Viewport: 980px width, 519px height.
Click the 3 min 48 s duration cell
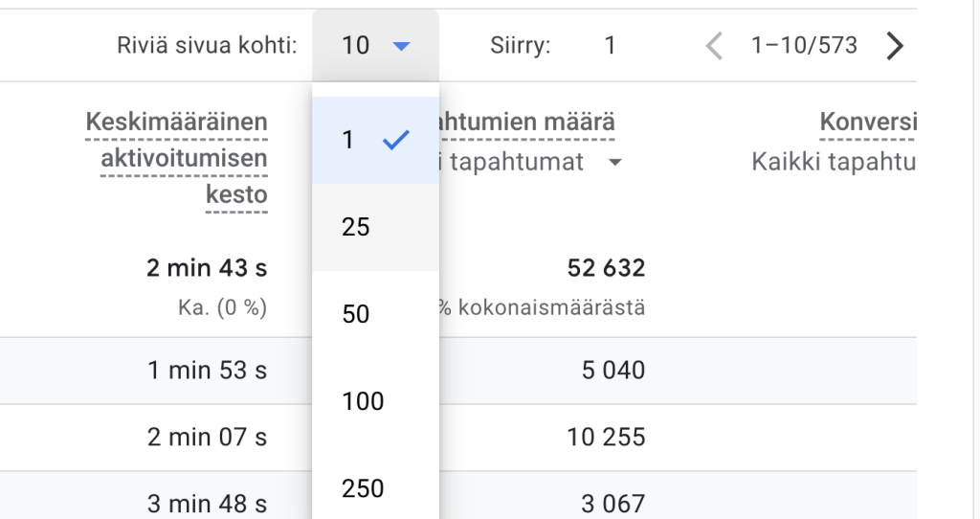pyautogui.click(x=207, y=504)
